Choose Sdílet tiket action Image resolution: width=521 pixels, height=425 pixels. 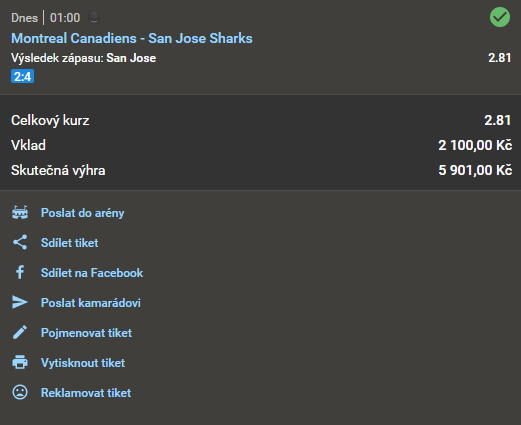pos(69,243)
